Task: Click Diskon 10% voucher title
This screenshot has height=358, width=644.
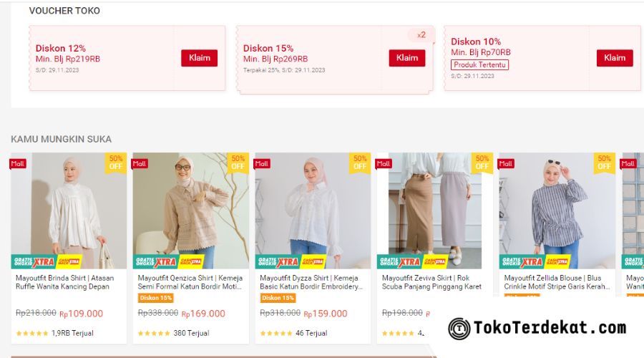Action: pos(476,42)
